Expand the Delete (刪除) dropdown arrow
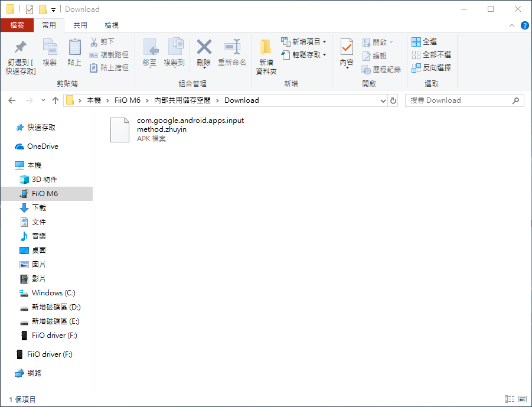The height and width of the screenshot is (407, 532). click(x=204, y=67)
